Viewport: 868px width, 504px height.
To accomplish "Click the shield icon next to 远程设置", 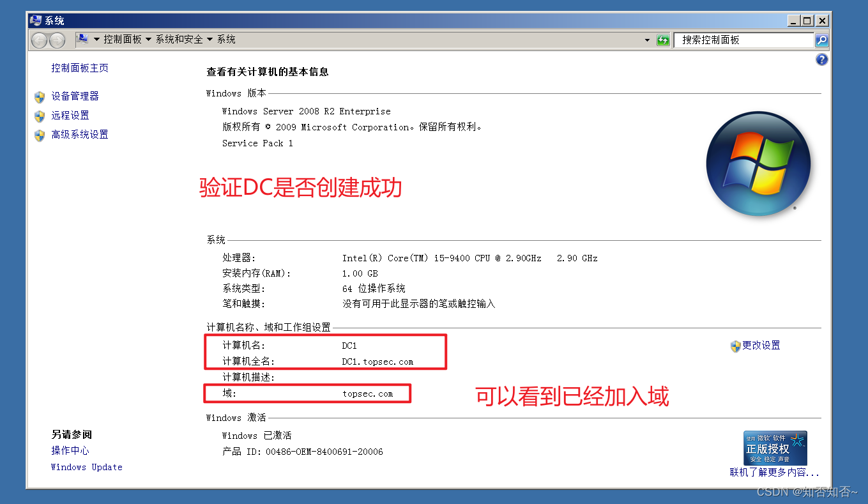I will pos(40,116).
